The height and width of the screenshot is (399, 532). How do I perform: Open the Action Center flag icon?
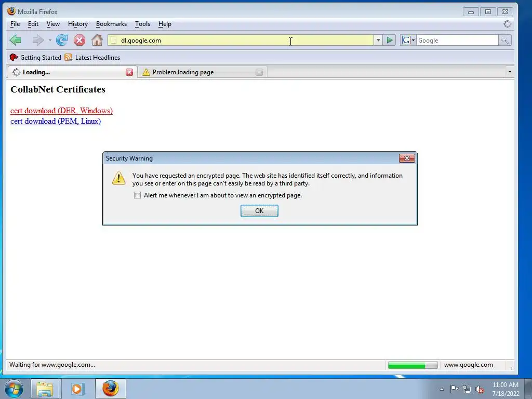pyautogui.click(x=454, y=389)
